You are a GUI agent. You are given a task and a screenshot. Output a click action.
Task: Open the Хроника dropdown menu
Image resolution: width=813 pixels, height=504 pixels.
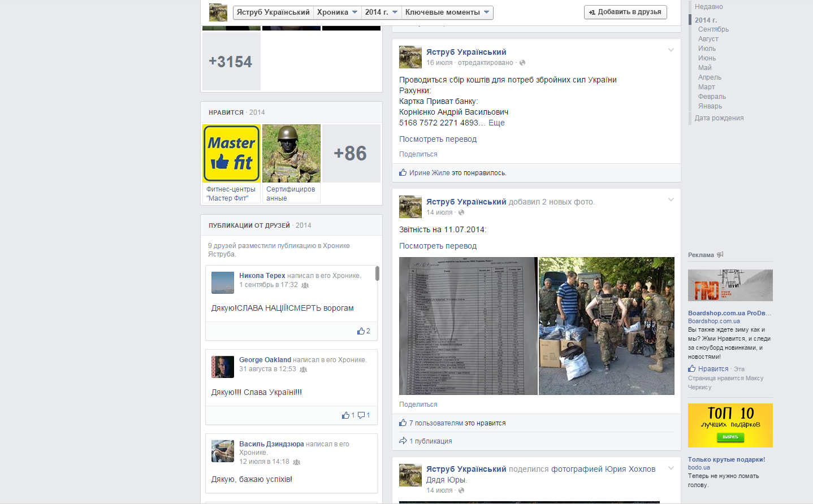point(337,12)
